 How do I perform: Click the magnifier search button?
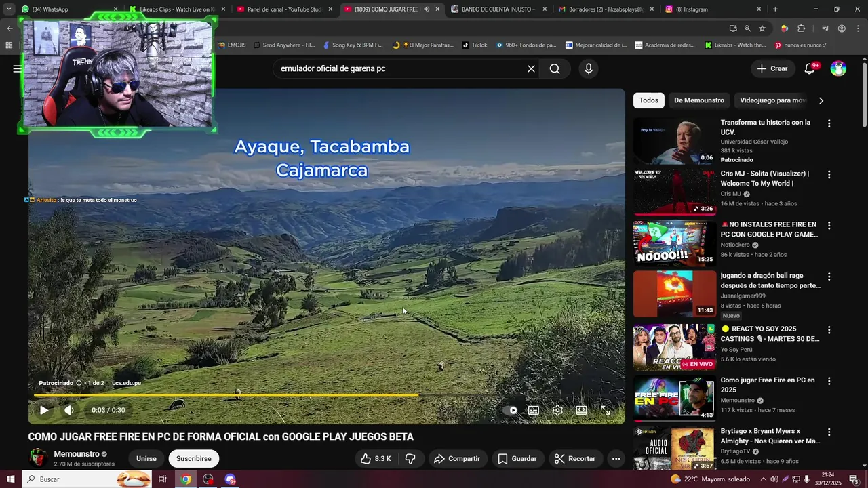tap(555, 68)
